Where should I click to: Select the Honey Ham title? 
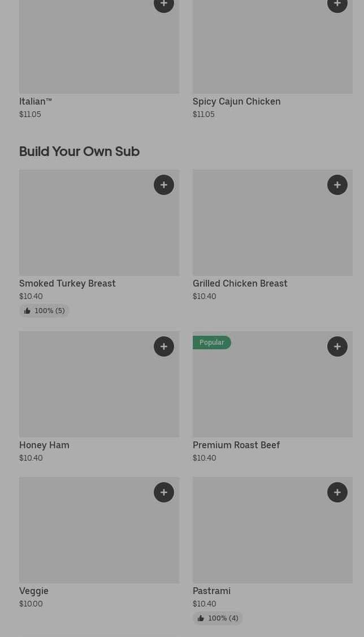point(44,445)
